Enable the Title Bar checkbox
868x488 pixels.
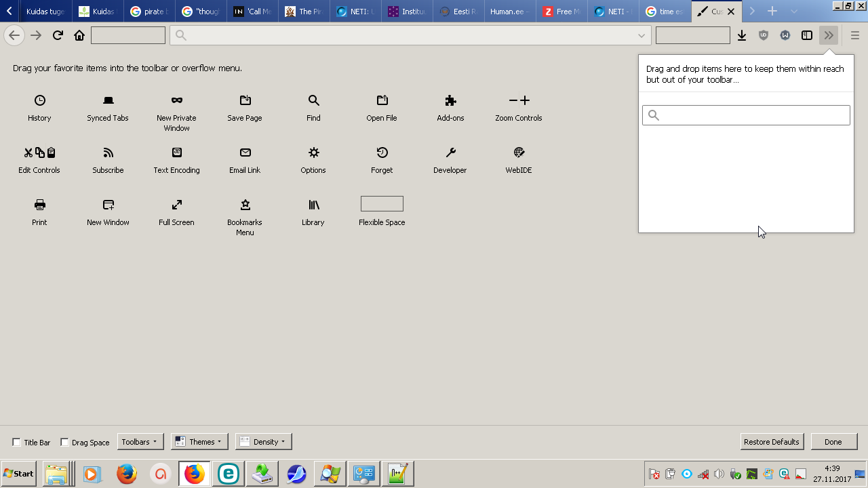pos(17,443)
